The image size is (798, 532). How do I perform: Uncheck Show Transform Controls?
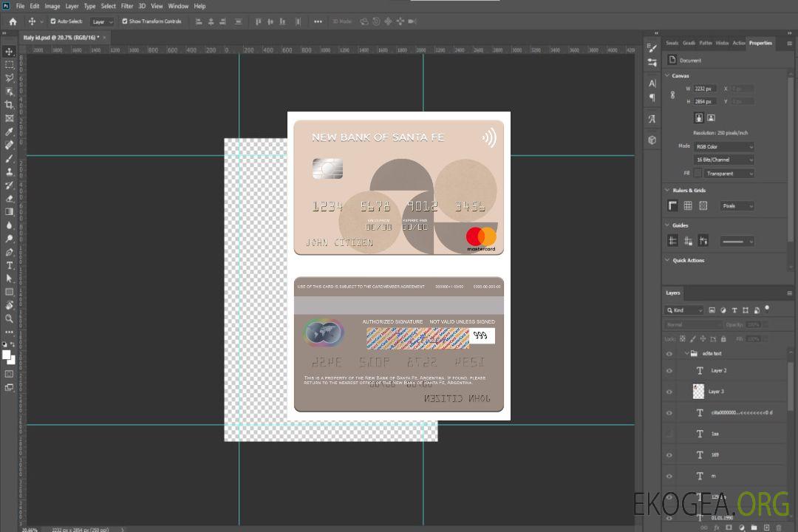pos(125,21)
